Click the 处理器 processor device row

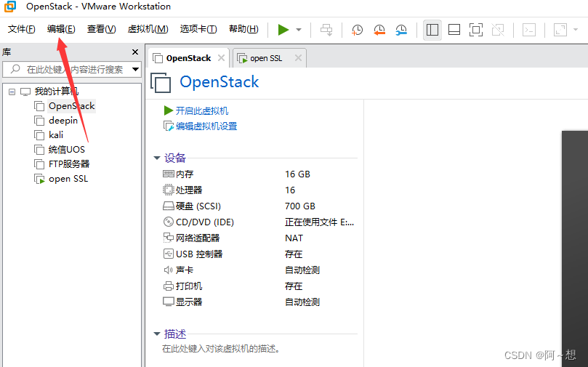click(259, 190)
